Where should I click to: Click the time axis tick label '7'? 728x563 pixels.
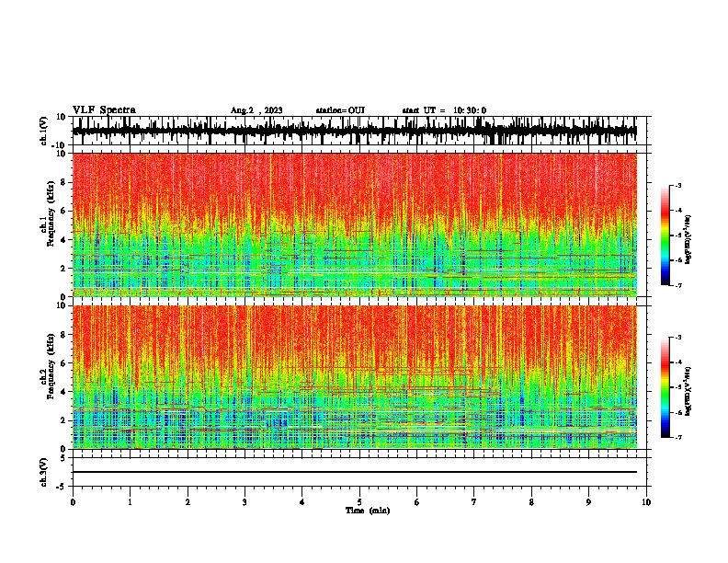(x=474, y=502)
